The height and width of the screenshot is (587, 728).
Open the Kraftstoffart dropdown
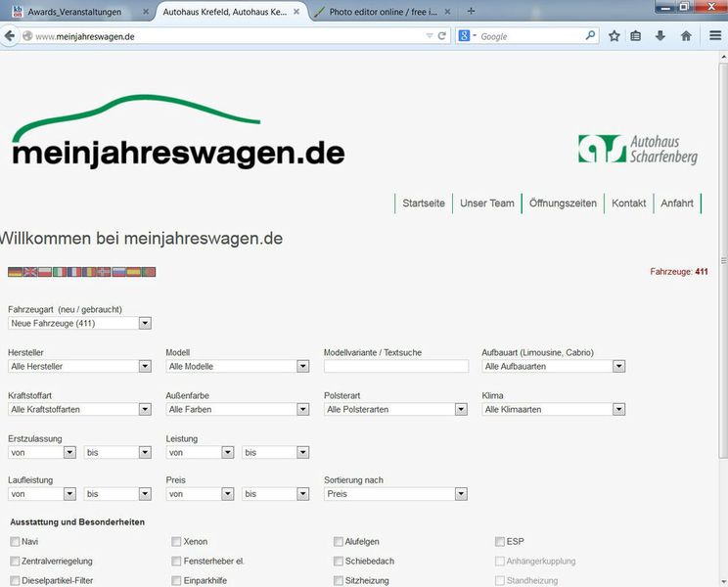pos(80,409)
